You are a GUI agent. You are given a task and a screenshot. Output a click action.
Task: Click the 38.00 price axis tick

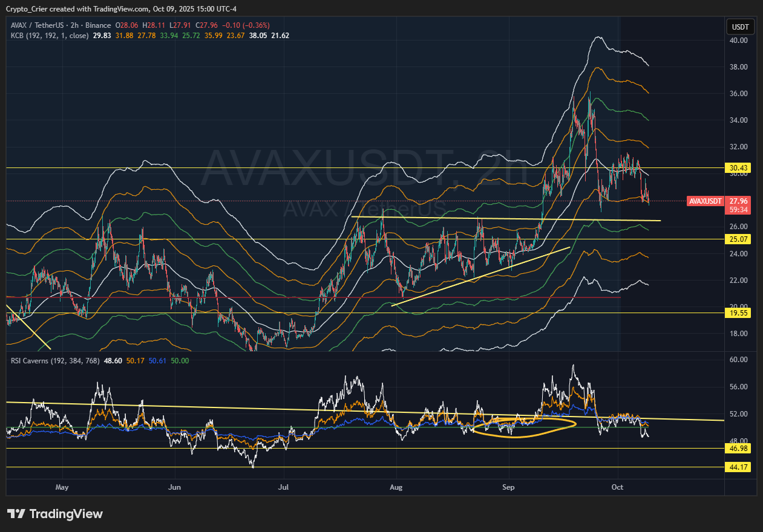click(x=739, y=67)
